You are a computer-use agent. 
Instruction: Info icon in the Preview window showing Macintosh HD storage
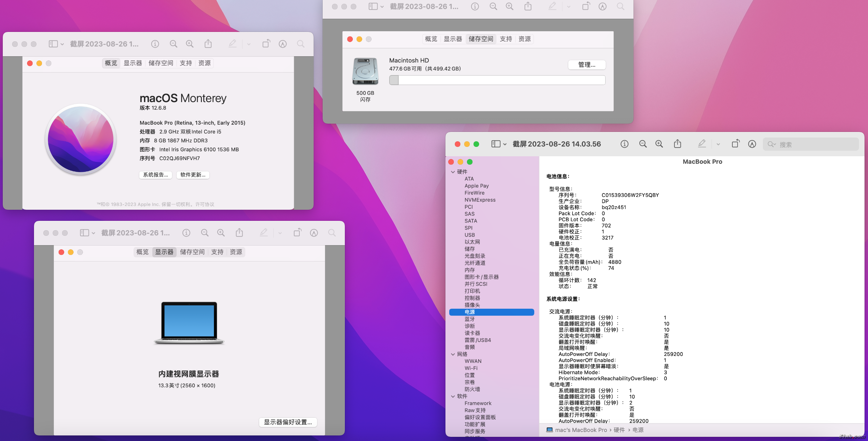pos(475,7)
